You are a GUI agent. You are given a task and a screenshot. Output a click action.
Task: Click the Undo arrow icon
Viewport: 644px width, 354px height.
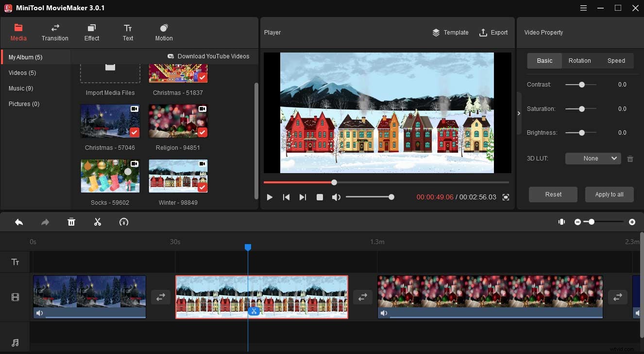tap(19, 222)
